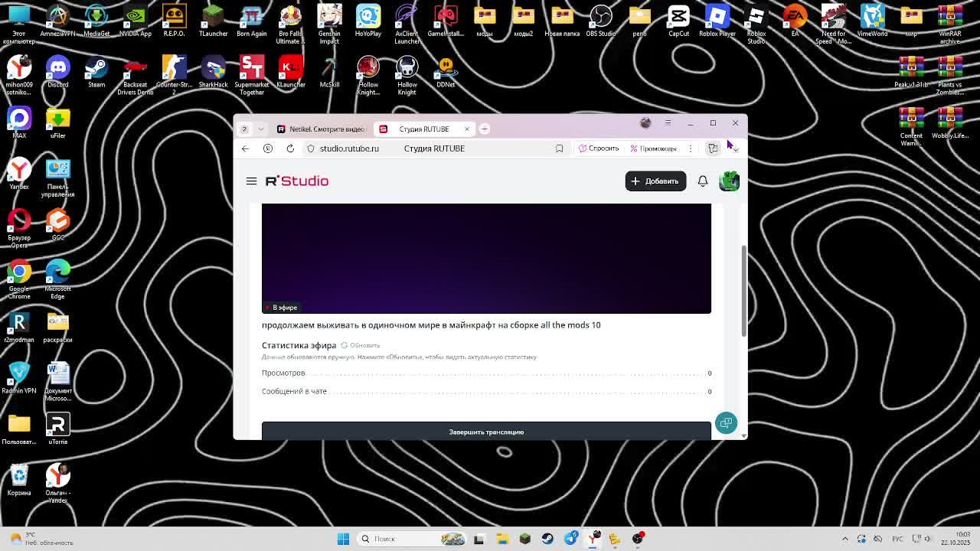Select the KLauncher desktop icon
980x551 pixels.
click(x=290, y=73)
